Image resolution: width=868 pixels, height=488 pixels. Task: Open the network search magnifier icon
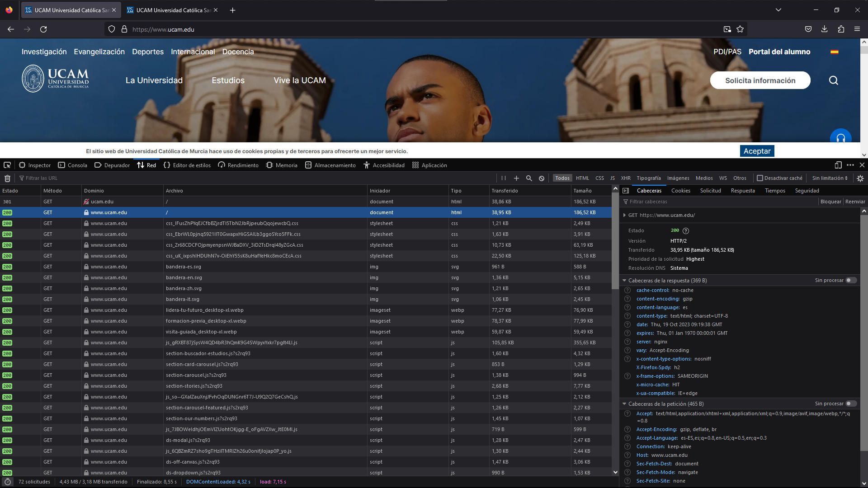point(529,178)
